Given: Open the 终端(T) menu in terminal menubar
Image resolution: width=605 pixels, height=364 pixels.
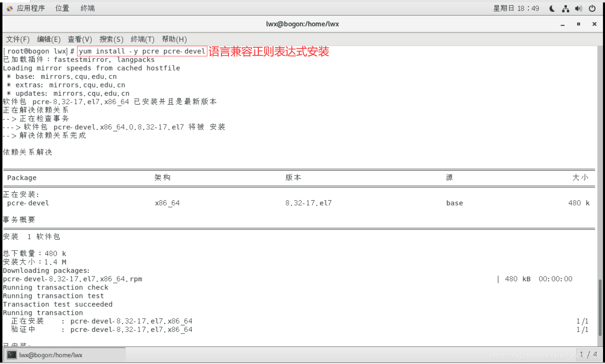Looking at the screenshot, I should click(x=142, y=39).
